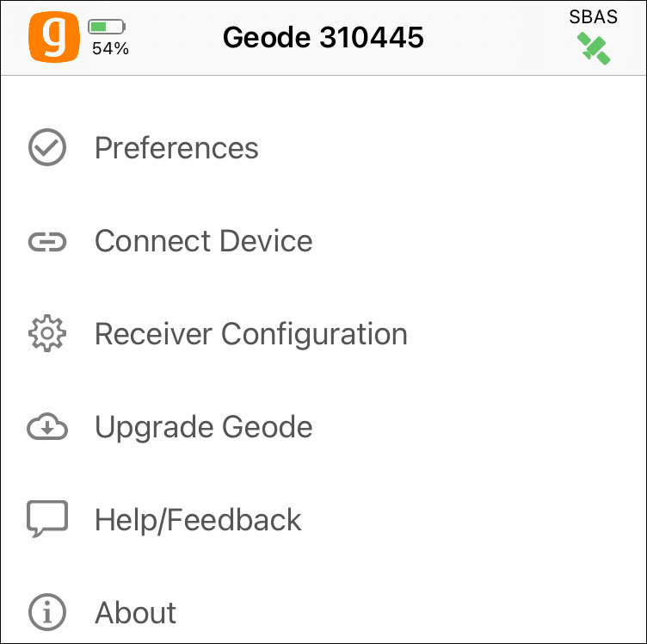This screenshot has height=644, width=647.
Task: Click the green satellite status icon
Action: [x=594, y=48]
